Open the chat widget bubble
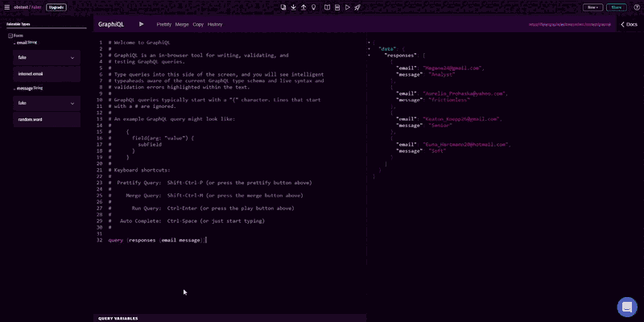 point(627,307)
